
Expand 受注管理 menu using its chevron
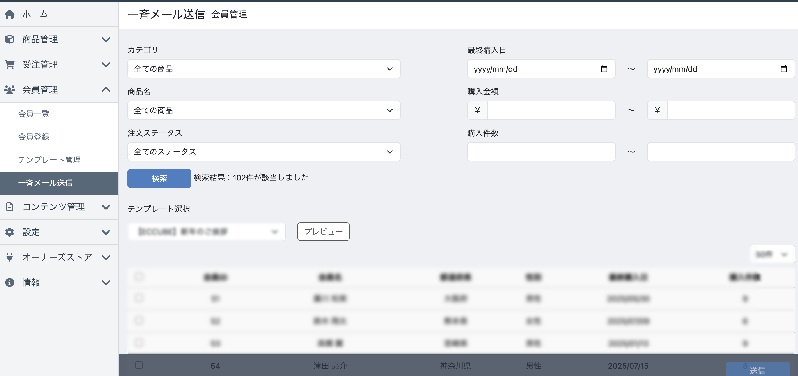106,65
